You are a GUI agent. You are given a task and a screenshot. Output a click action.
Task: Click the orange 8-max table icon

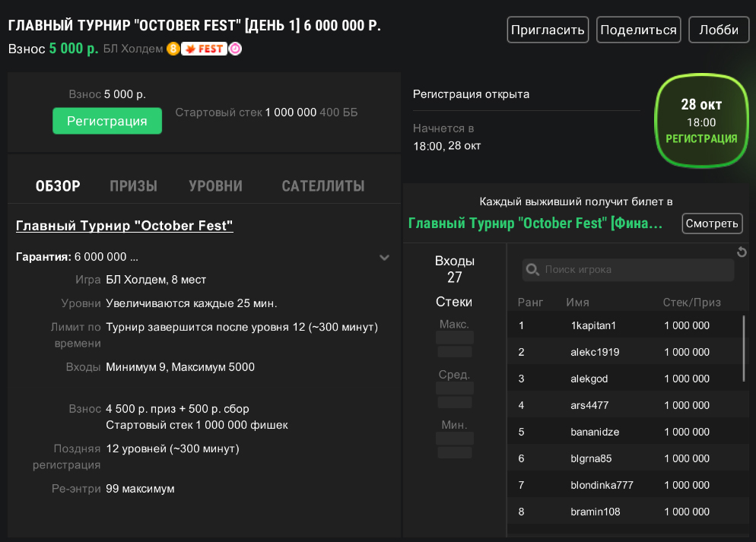173,49
